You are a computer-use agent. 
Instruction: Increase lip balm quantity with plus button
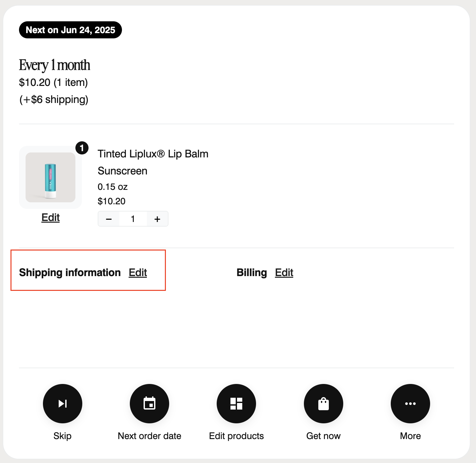pyautogui.click(x=157, y=219)
